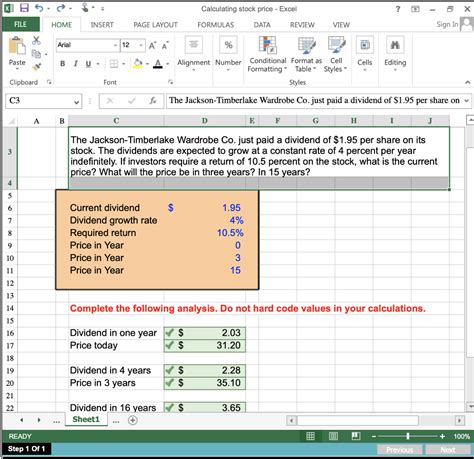Select the Price today value 31.20

pyautogui.click(x=205, y=346)
